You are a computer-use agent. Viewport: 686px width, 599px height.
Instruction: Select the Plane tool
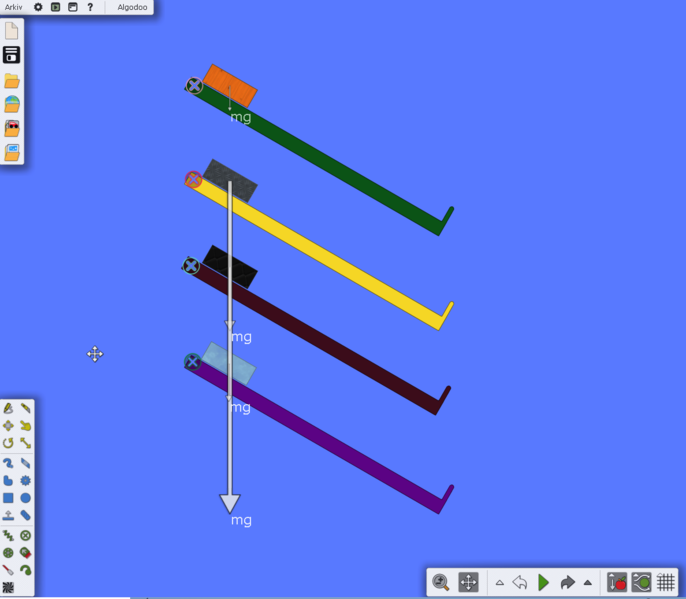coord(8,515)
